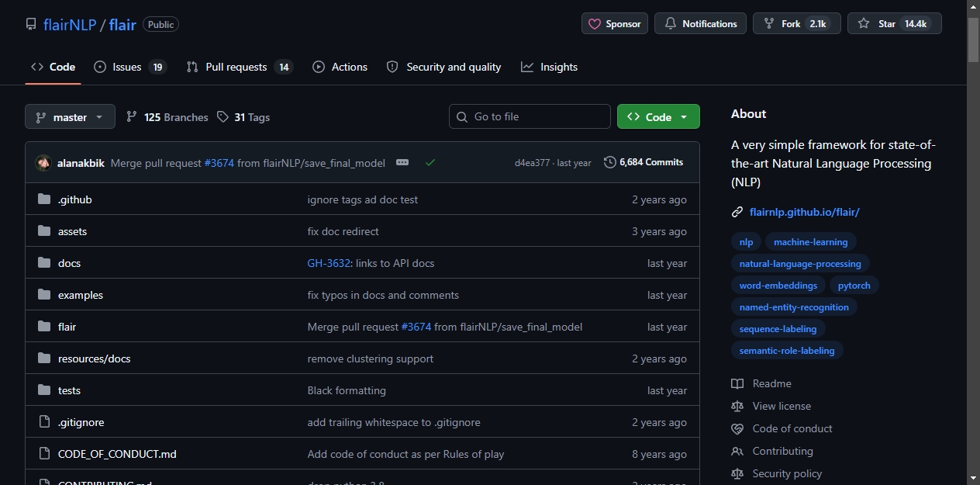Open 6,684 Commits history
Image resolution: width=980 pixels, height=485 pixels.
click(x=644, y=162)
